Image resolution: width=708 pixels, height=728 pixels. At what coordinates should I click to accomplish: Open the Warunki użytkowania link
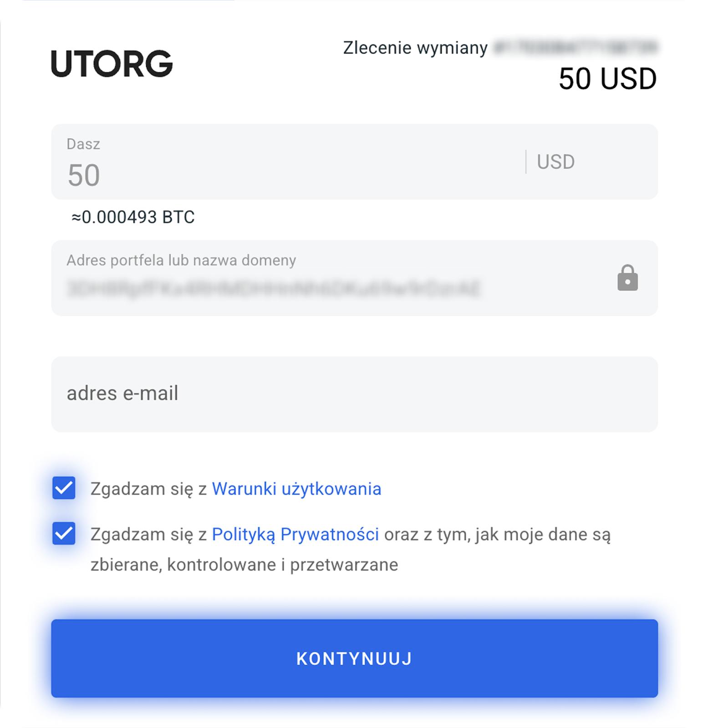pos(296,489)
